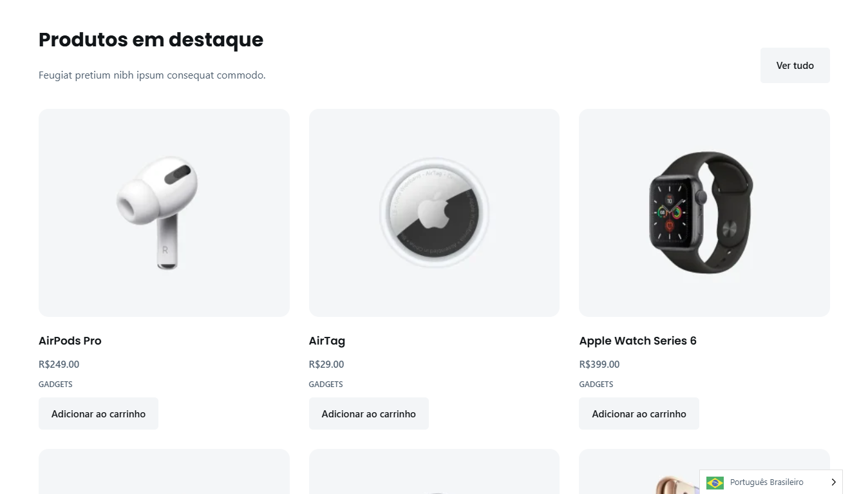Open the AirTag product image
The image size is (868, 494).
coord(434,213)
